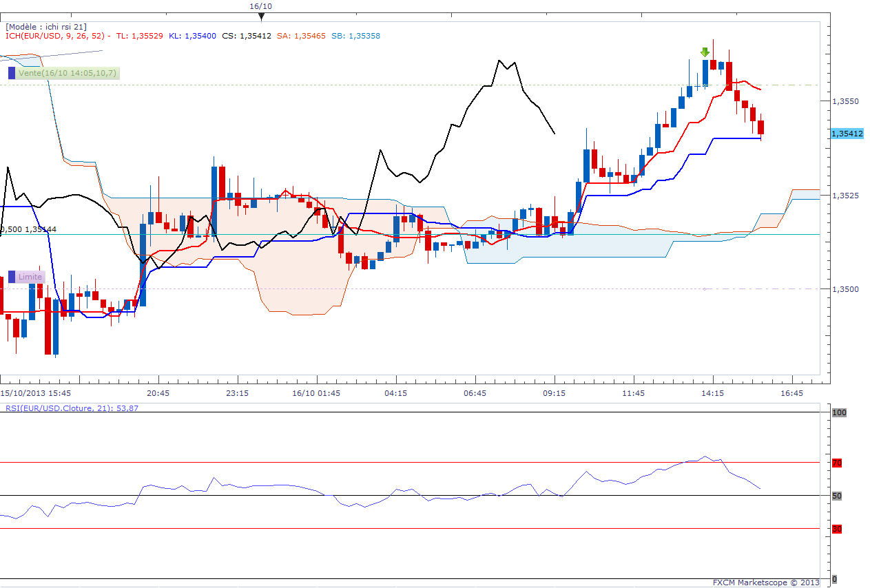Viewport: 870px width, 588px height.
Task: Select the RSI(EUR/USD.Cloture, 21) indicator label
Action: (72, 408)
